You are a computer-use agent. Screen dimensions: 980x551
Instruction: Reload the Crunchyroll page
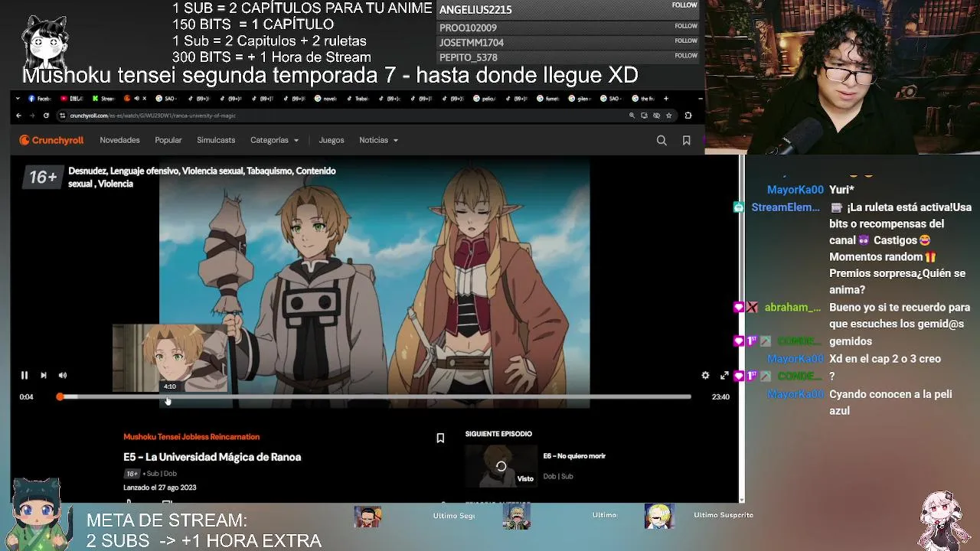point(46,116)
